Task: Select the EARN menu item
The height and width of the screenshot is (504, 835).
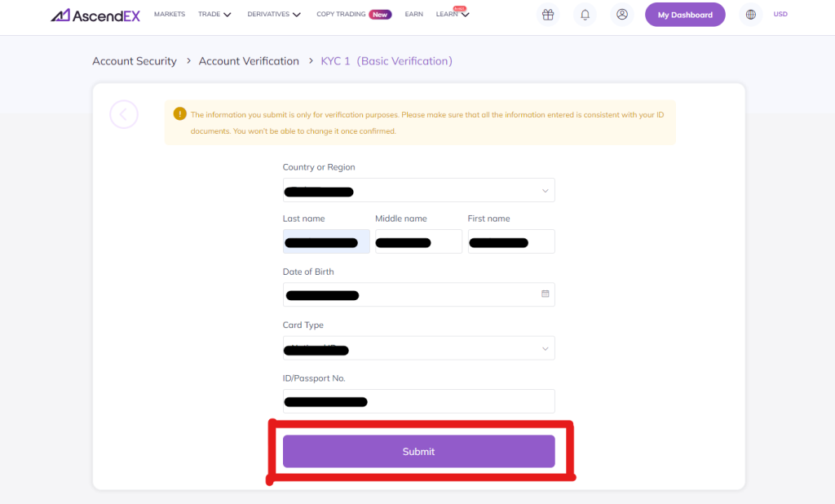Action: (413, 14)
